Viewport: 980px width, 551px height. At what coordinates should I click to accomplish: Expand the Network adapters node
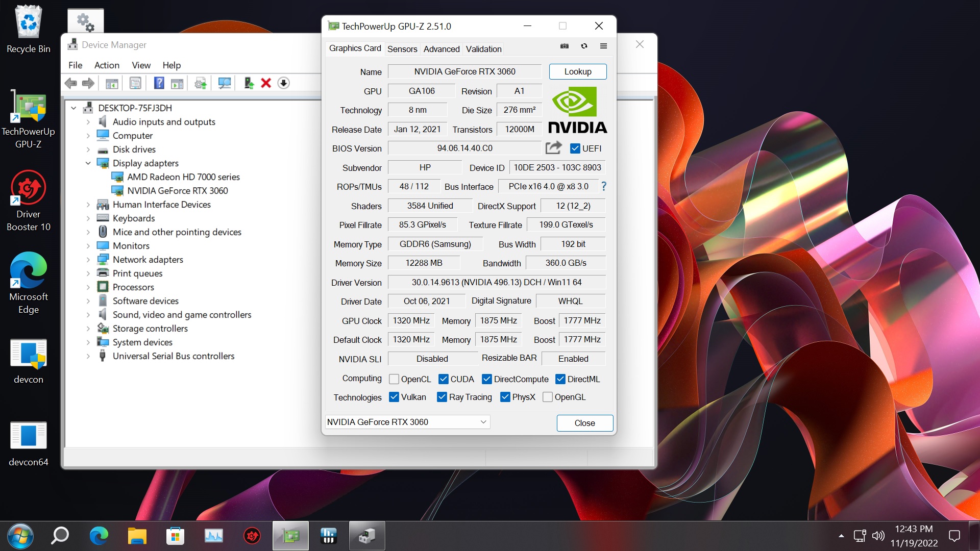click(88, 260)
